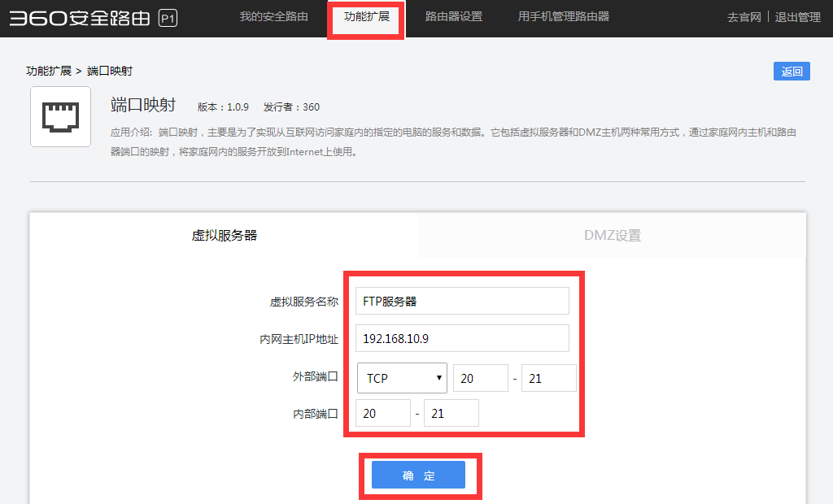Image resolution: width=833 pixels, height=504 pixels.
Task: Open the 我的安全路由 tab
Action: click(273, 17)
